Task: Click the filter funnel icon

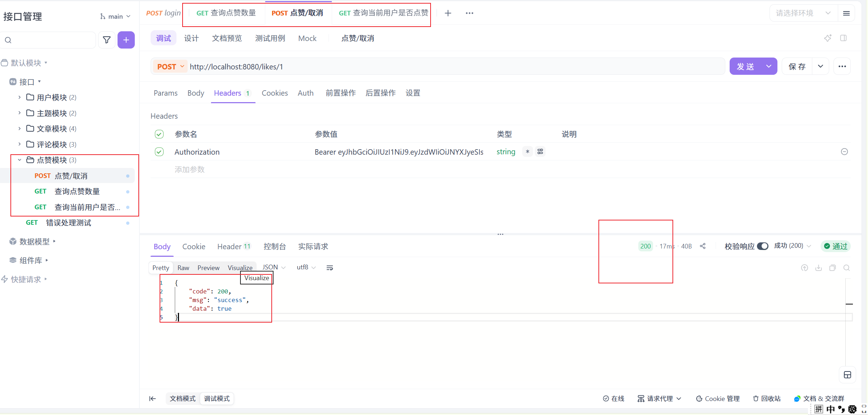Action: pos(107,40)
